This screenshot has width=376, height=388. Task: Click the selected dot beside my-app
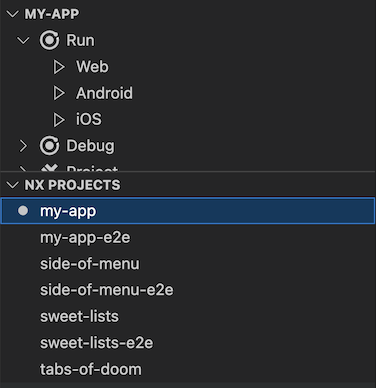tap(23, 211)
